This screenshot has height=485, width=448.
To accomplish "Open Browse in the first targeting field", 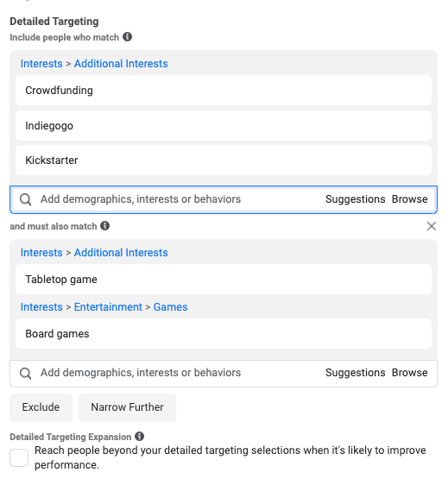I will 409,199.
